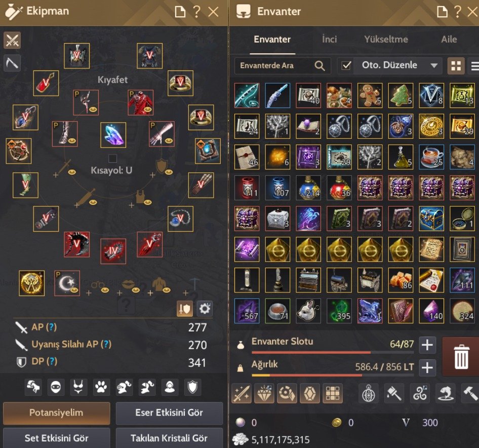Switch inventory to grid view
Image resolution: width=479 pixels, height=448 pixels.
(x=456, y=66)
